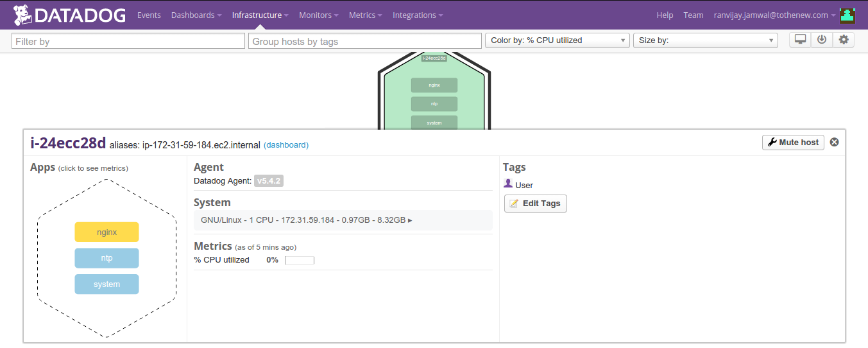The width and height of the screenshot is (868, 348).
Task: Focus the Group hosts by tags field
Action: coord(365,41)
